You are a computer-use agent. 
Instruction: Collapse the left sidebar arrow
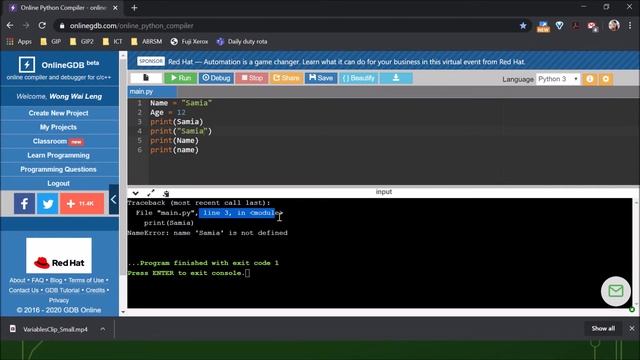[x=114, y=199]
